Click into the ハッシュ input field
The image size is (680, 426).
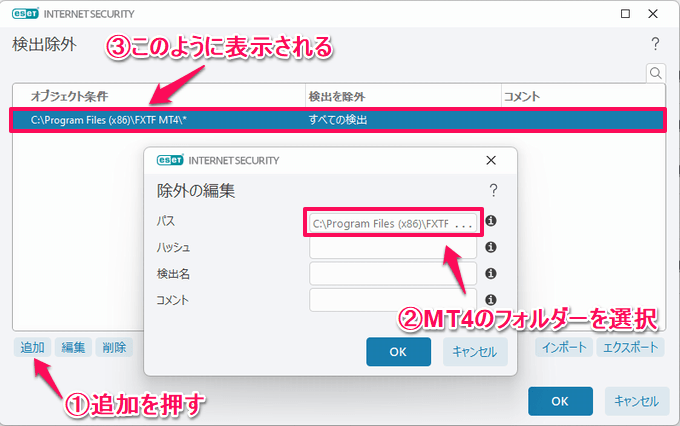tap(394, 247)
